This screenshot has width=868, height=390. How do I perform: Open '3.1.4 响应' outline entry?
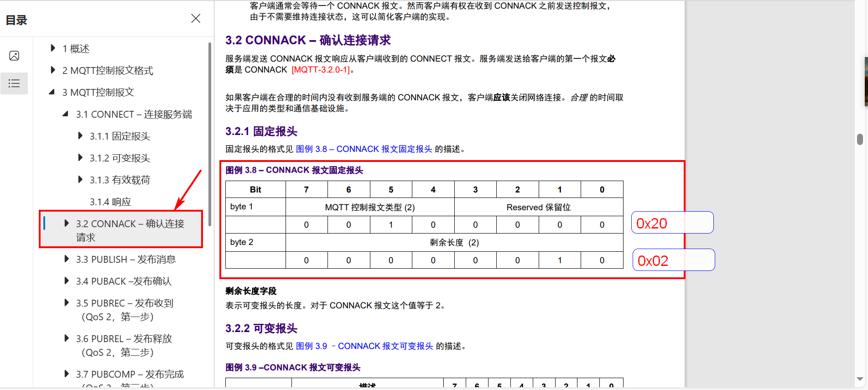[110, 202]
